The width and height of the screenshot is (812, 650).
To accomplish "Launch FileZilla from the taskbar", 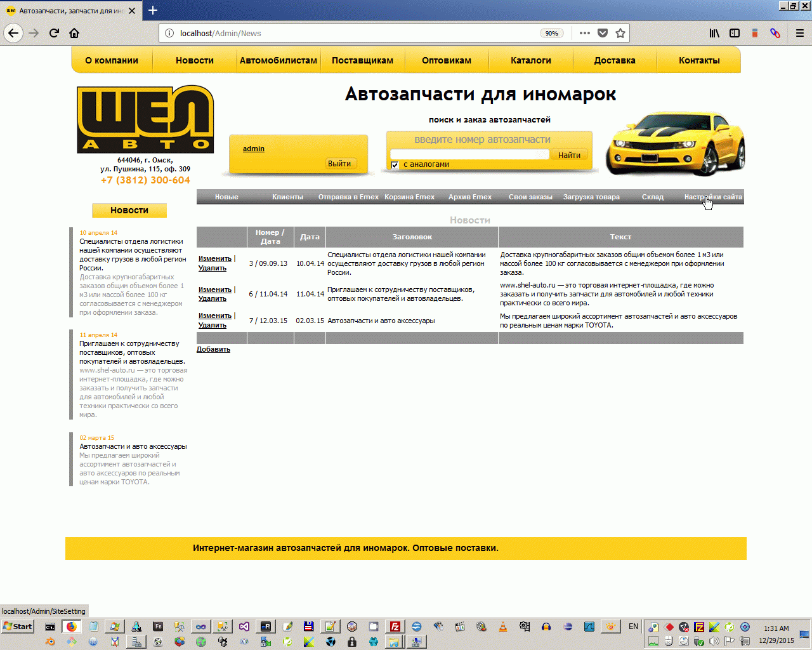I will coord(395,627).
